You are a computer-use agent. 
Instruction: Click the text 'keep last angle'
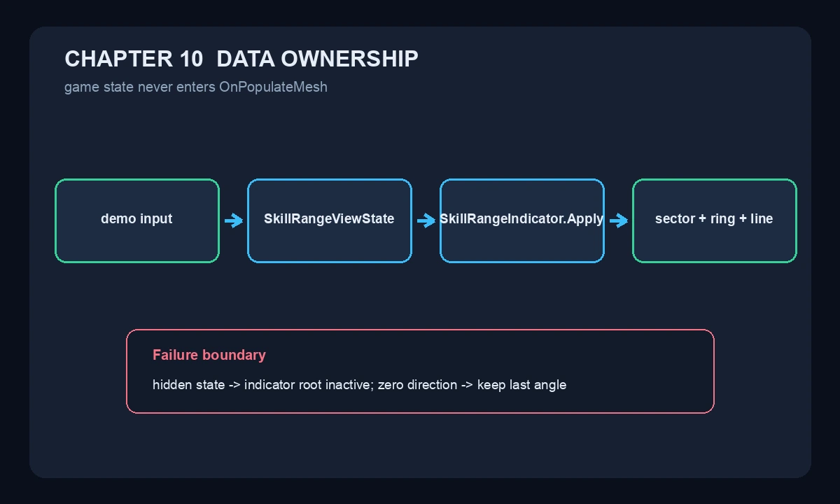[x=521, y=385]
